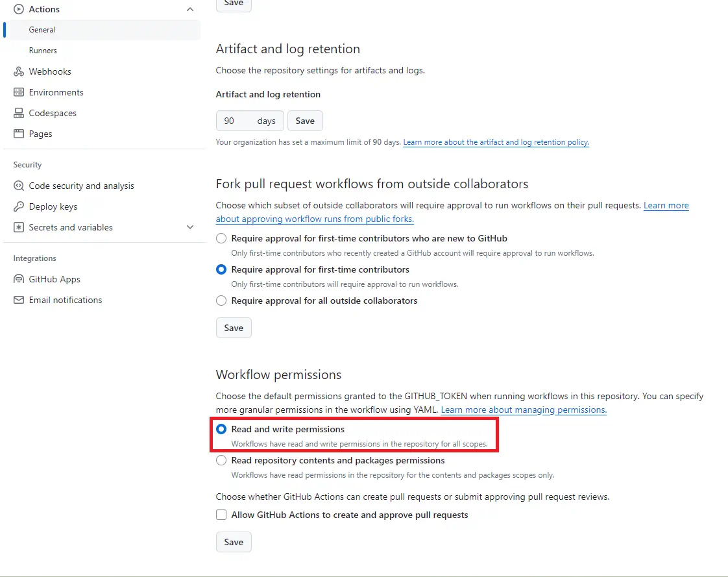Go to the General page under Actions
The width and height of the screenshot is (728, 577).
point(42,29)
